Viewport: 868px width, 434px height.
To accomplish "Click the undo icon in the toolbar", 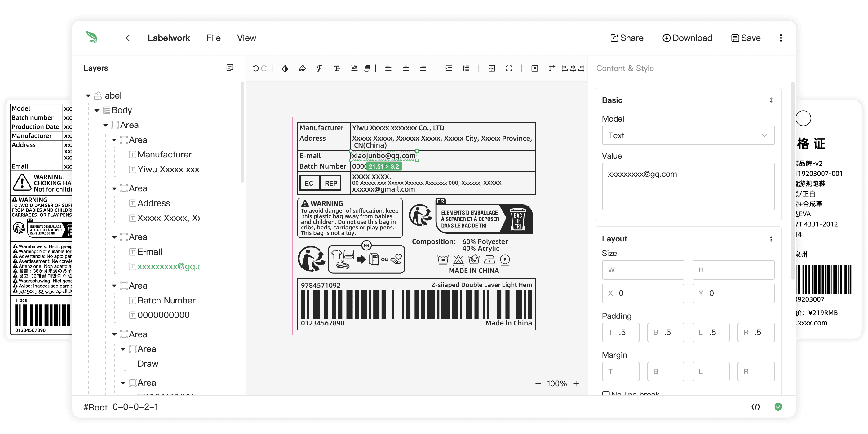I will (255, 69).
